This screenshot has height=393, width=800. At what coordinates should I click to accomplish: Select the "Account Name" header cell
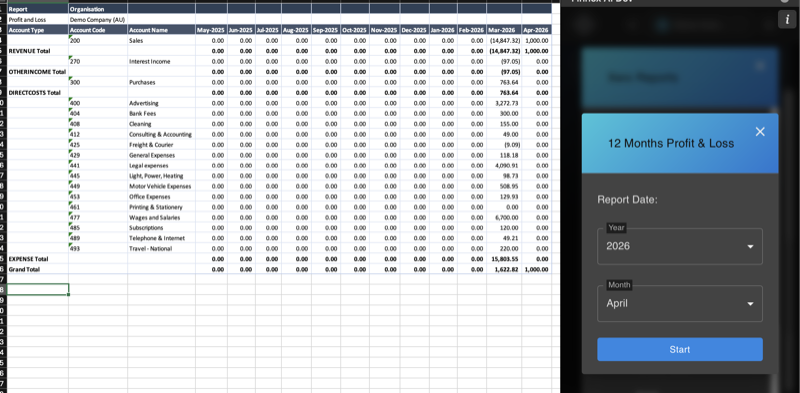[161, 30]
